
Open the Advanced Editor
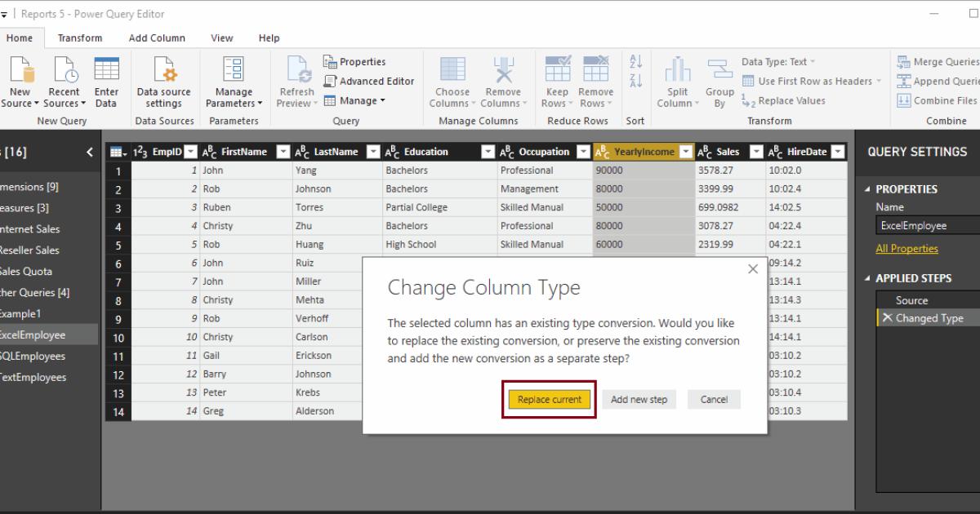(x=369, y=81)
